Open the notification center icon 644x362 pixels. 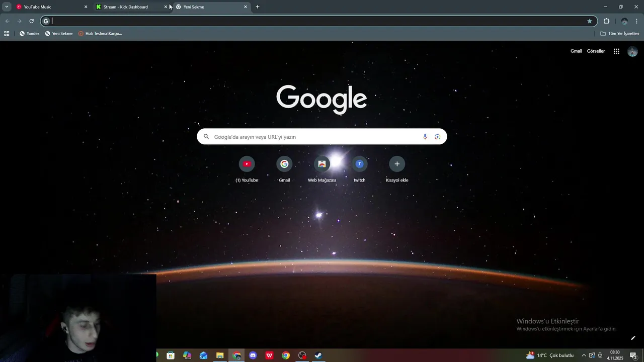(633, 355)
